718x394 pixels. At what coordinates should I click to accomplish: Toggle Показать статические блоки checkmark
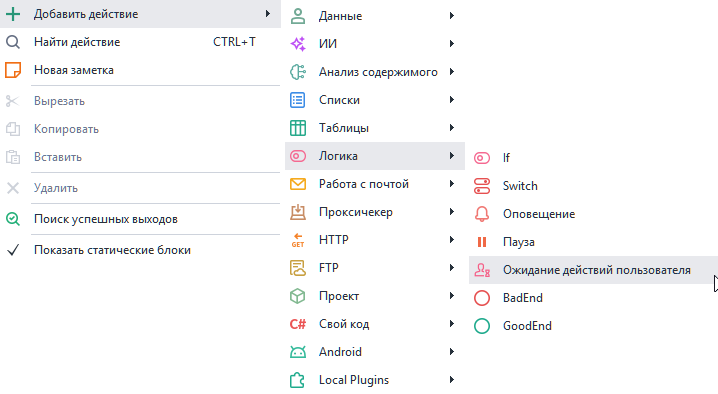pos(13,250)
